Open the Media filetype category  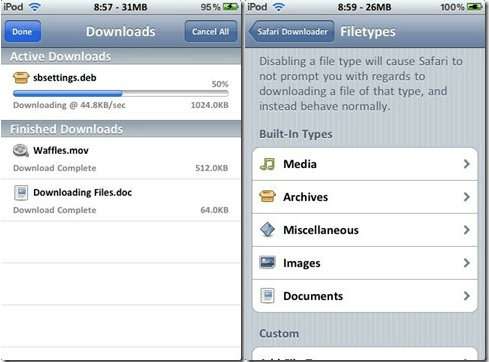(x=365, y=164)
